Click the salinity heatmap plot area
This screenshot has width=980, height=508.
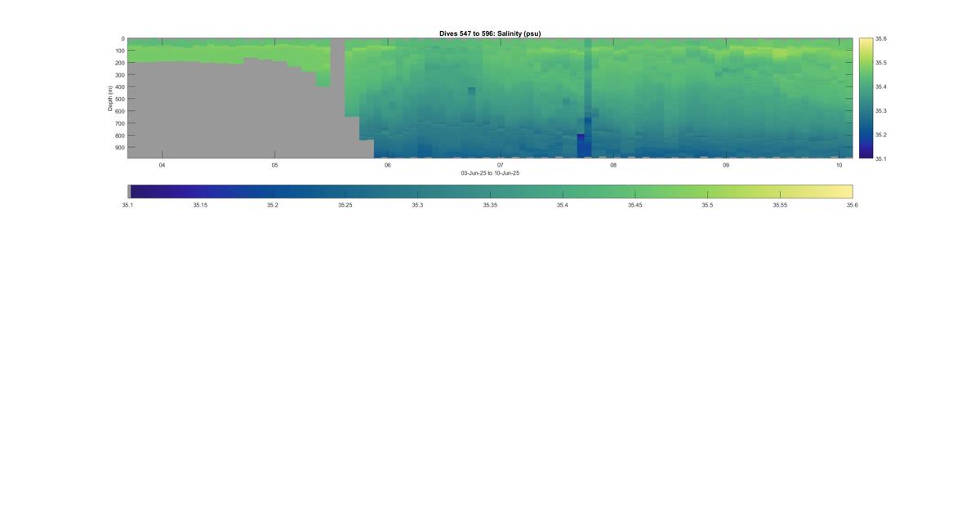[490, 98]
